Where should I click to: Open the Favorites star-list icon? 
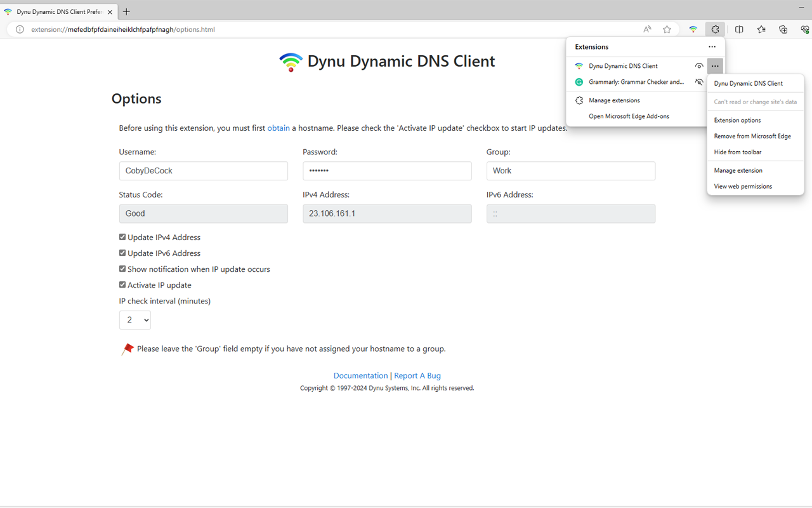point(761,29)
